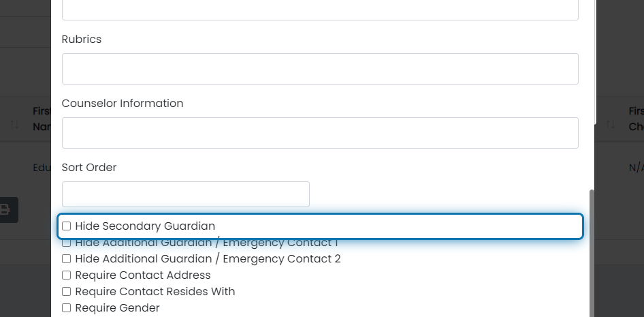Image resolution: width=644 pixels, height=317 pixels.
Task: Toggle the Require Contact Address checkbox
Action: click(66, 275)
